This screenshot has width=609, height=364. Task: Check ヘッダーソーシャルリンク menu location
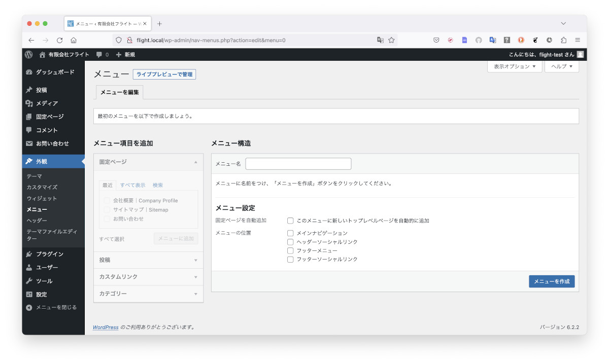290,242
